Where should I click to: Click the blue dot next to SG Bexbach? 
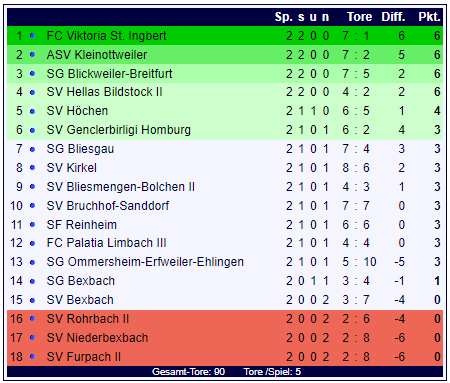point(32,281)
